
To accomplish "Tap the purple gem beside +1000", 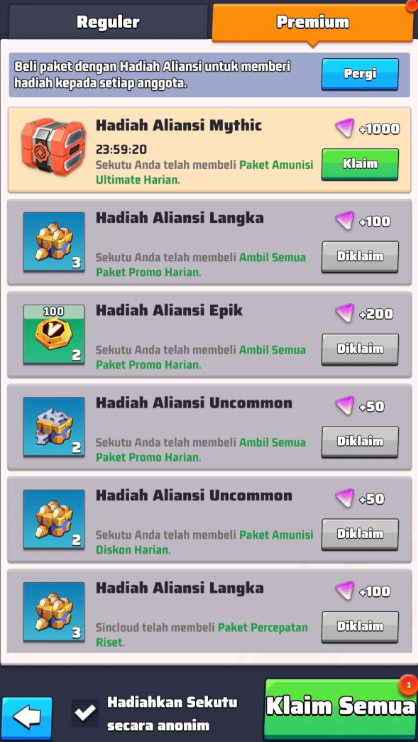I will [345, 128].
